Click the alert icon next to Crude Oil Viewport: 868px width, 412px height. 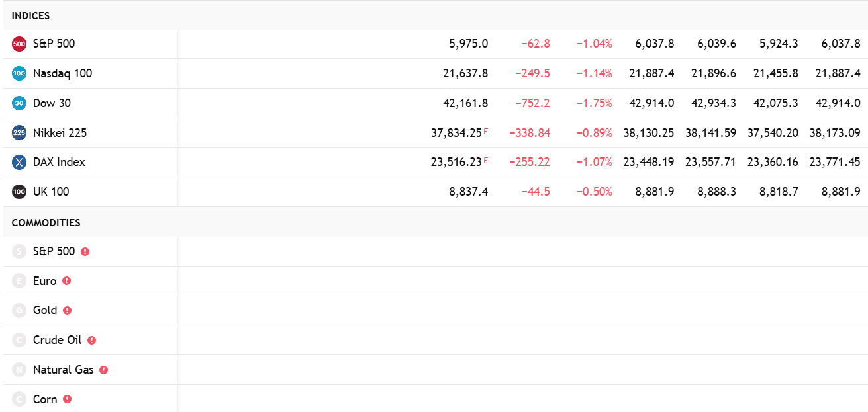click(x=91, y=340)
